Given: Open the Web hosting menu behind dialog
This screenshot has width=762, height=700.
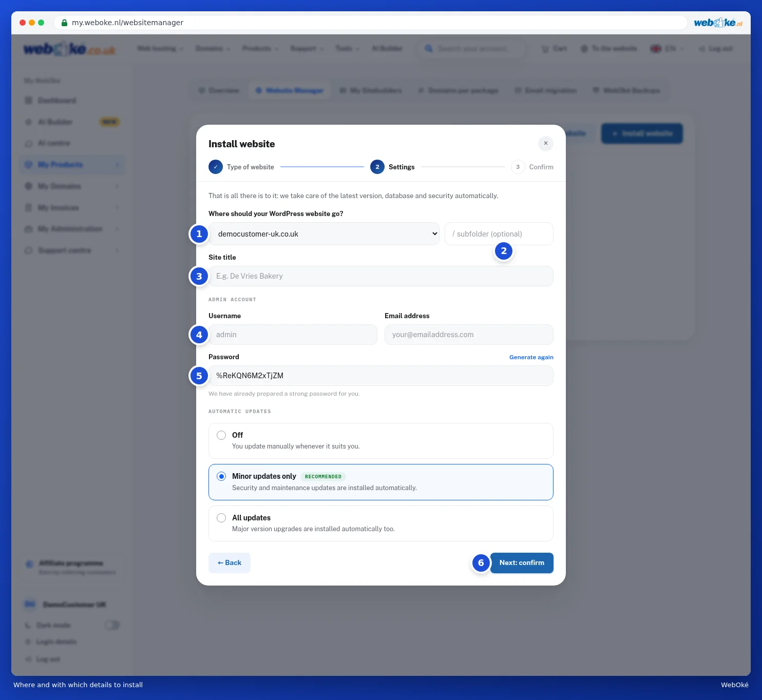Looking at the screenshot, I should (160, 48).
